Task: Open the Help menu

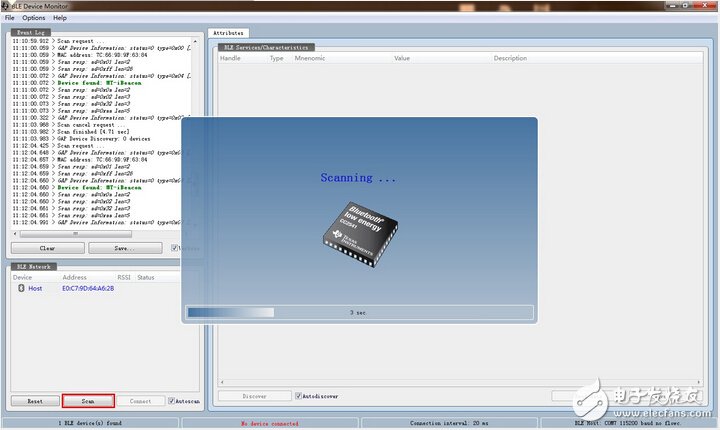Action: click(60, 18)
